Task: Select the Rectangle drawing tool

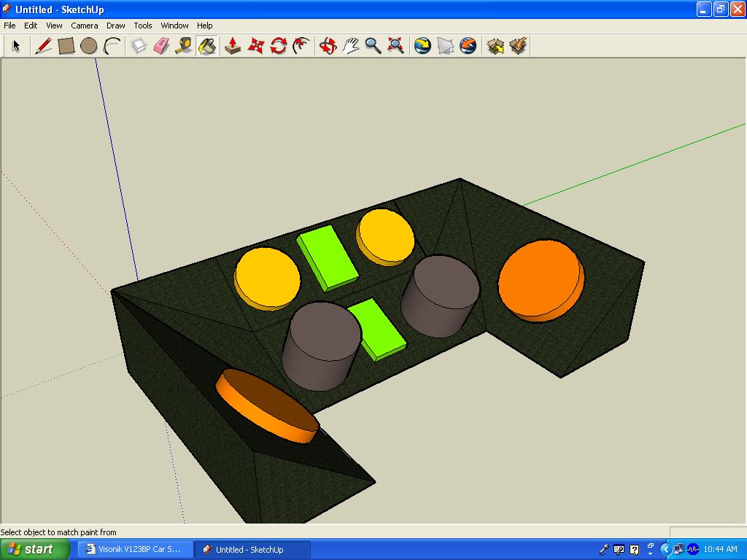Action: (x=66, y=46)
